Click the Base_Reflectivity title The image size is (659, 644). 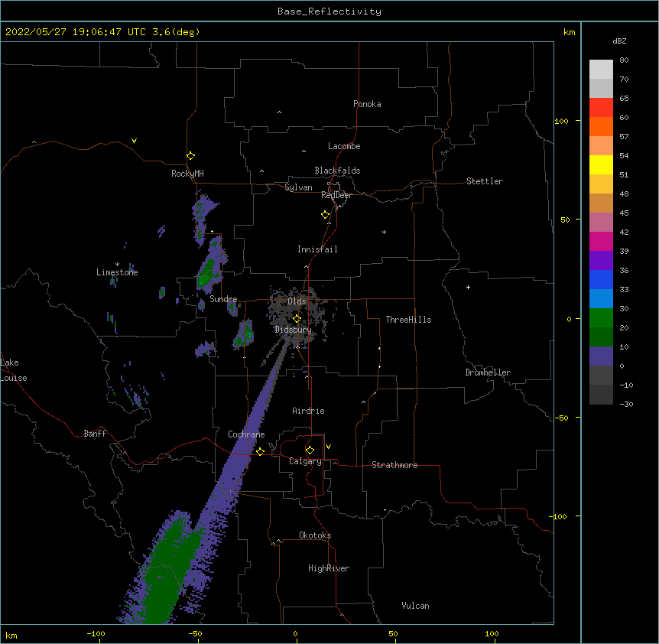329,11
